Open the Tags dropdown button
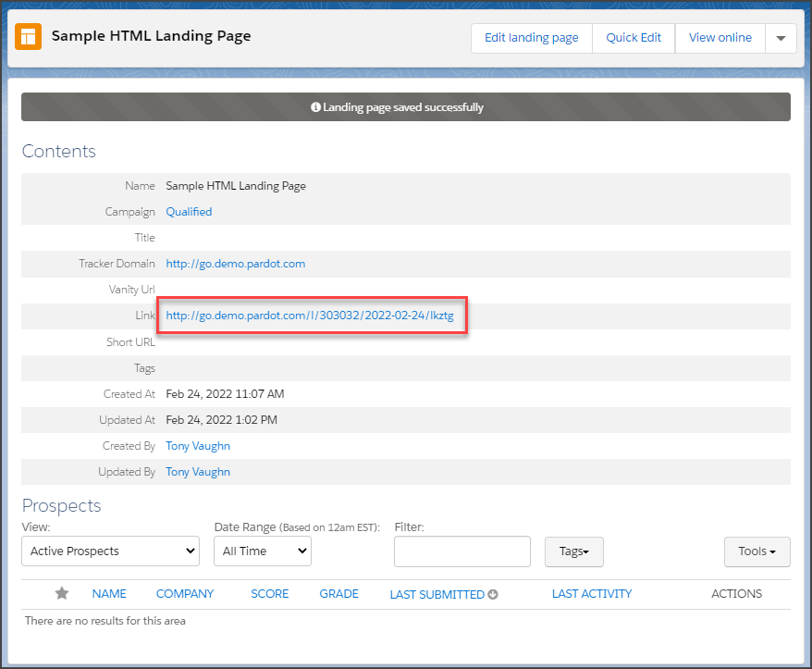 573,551
